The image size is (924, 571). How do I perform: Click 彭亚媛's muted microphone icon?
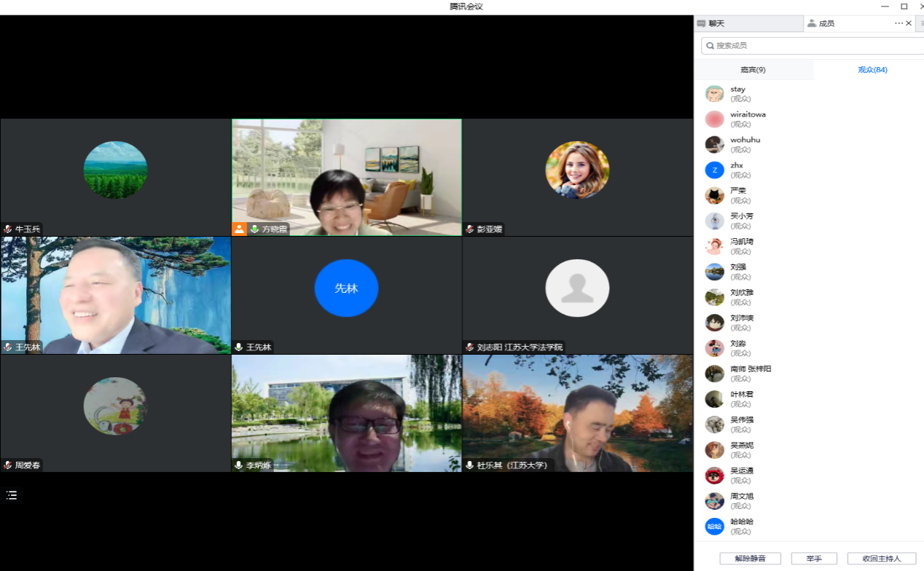pos(470,229)
